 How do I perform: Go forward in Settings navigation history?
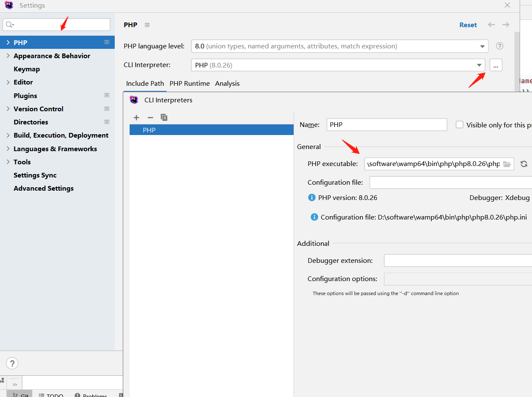pos(506,25)
